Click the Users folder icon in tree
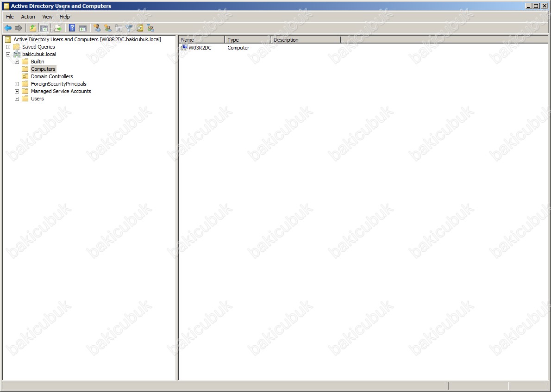 pyautogui.click(x=25, y=99)
